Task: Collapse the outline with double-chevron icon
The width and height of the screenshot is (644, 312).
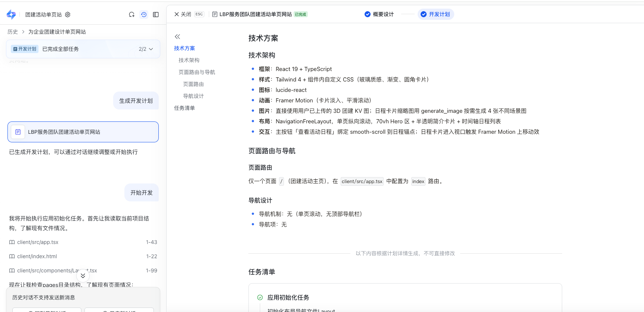Action: pos(177,37)
